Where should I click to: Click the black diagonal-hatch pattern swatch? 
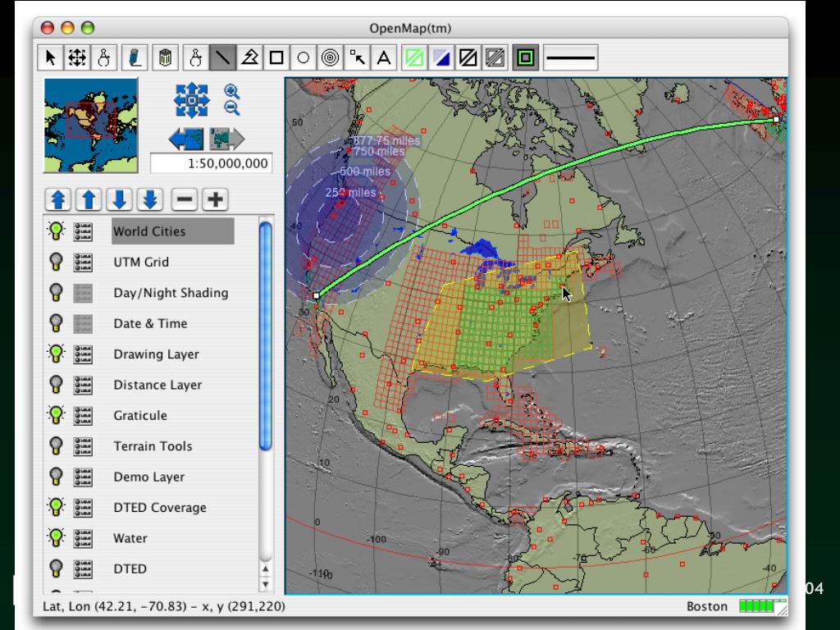click(x=468, y=57)
